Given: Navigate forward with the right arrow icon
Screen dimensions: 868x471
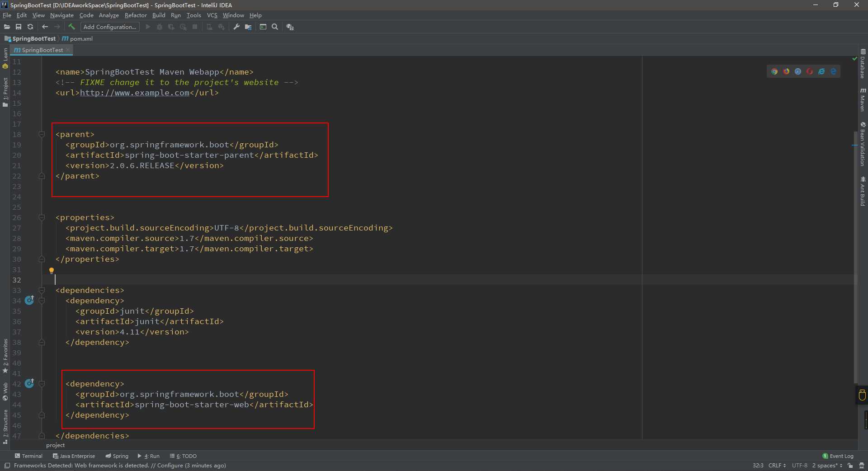Looking at the screenshot, I should [57, 27].
